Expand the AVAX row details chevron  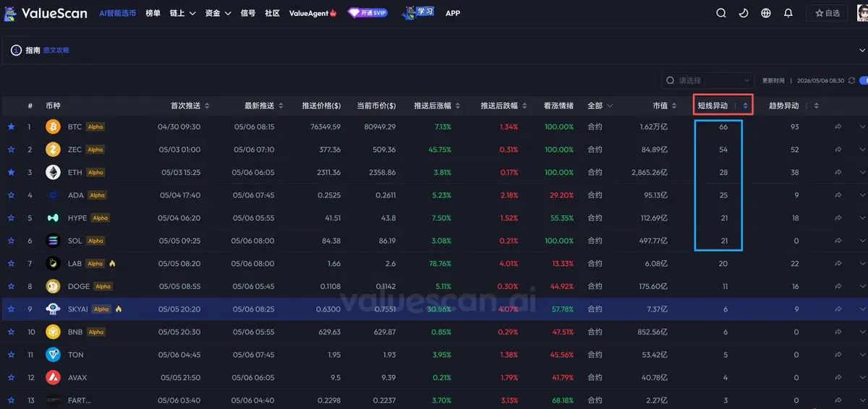(x=862, y=377)
